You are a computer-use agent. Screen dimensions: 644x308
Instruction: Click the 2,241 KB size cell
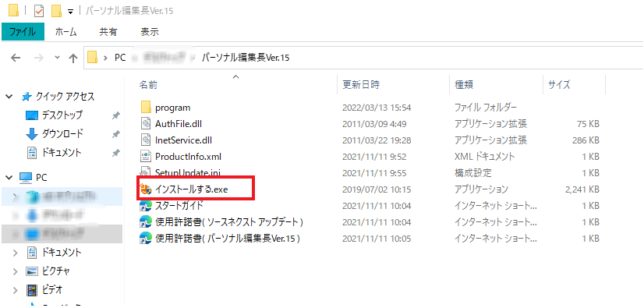click(x=582, y=189)
